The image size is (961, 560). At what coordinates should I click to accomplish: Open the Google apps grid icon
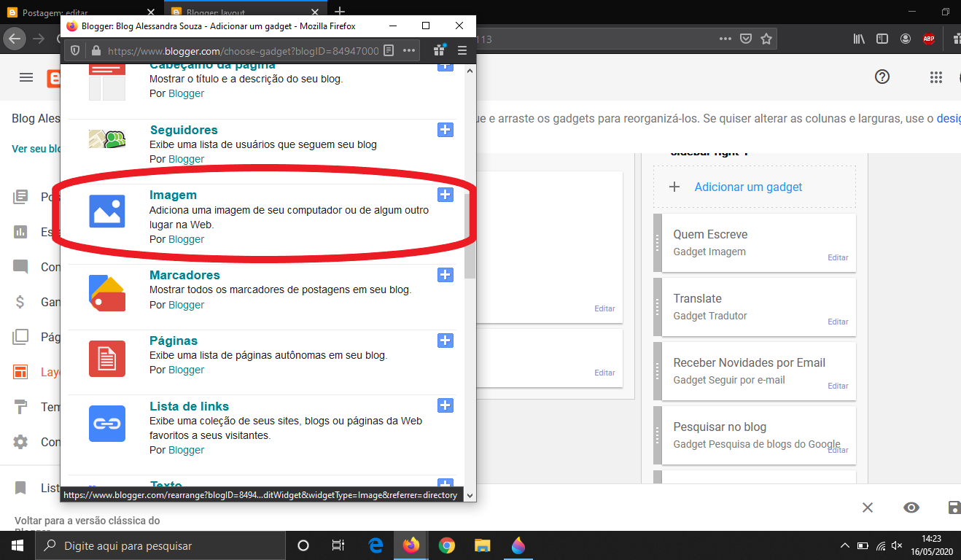pos(936,77)
